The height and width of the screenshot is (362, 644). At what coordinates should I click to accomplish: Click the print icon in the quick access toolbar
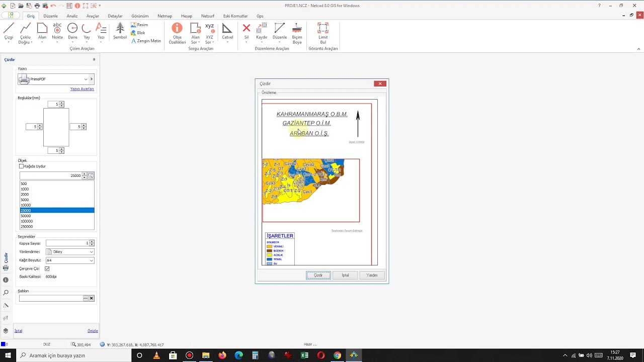tap(37, 6)
